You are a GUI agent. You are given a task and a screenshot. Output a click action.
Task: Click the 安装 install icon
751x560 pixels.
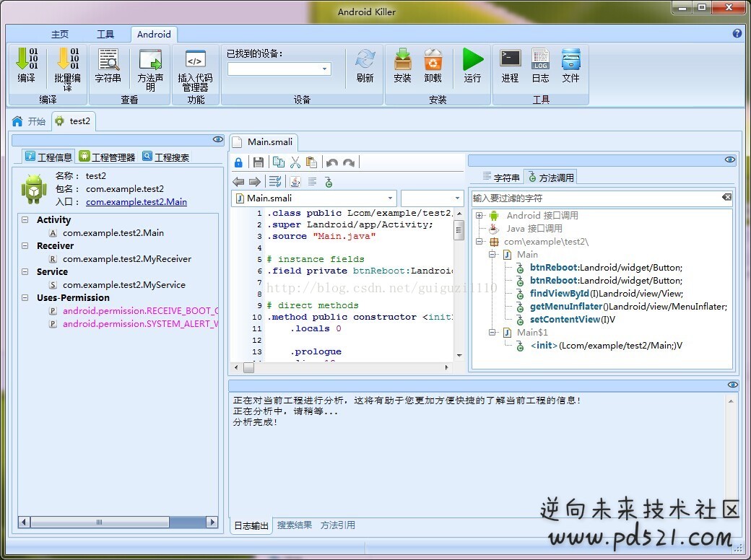click(x=402, y=65)
